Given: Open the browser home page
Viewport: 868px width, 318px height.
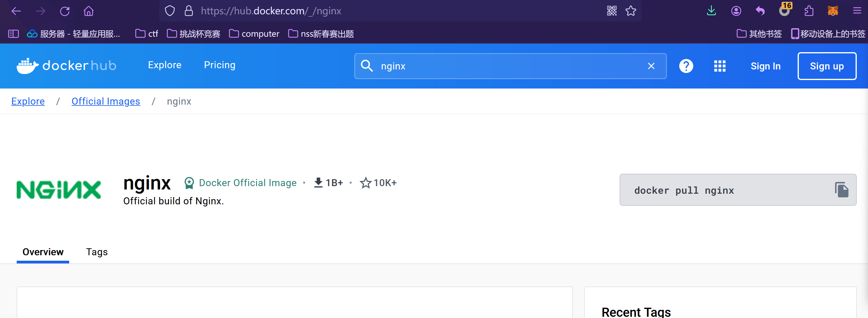Looking at the screenshot, I should (x=89, y=11).
